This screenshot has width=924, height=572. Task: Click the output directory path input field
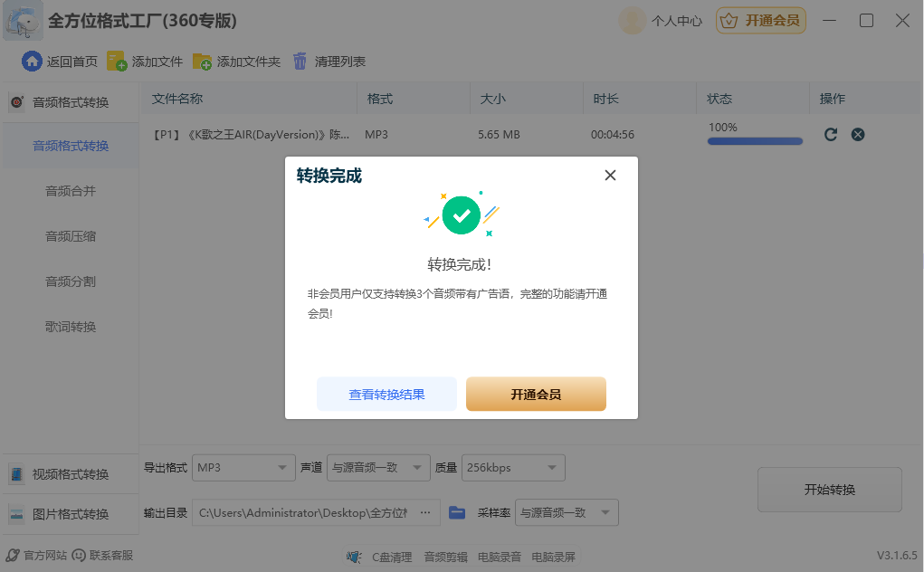(x=314, y=511)
